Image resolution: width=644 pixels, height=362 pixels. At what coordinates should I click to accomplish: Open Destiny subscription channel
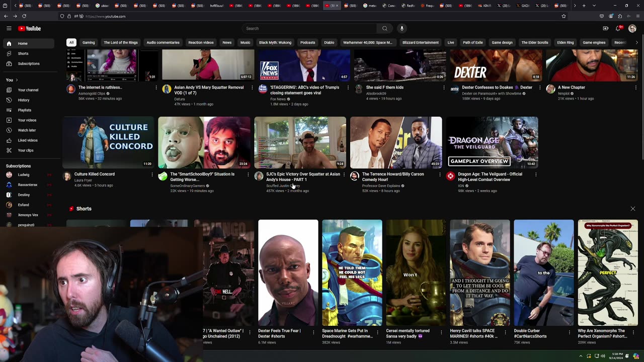pyautogui.click(x=28, y=195)
